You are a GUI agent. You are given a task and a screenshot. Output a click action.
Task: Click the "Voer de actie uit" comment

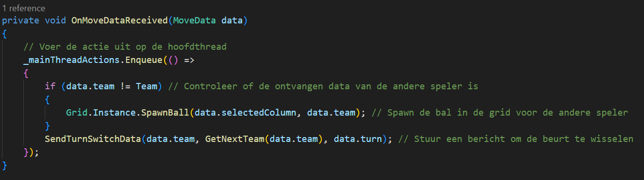pyautogui.click(x=125, y=47)
